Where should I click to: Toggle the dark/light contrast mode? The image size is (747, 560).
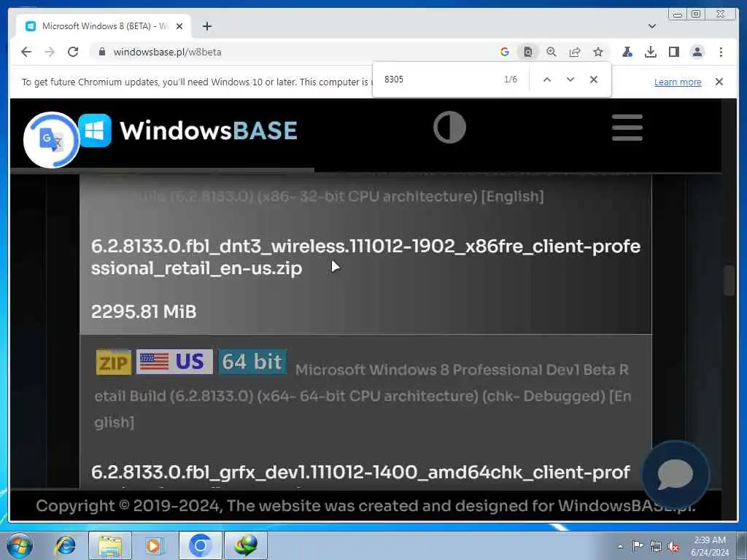(449, 127)
